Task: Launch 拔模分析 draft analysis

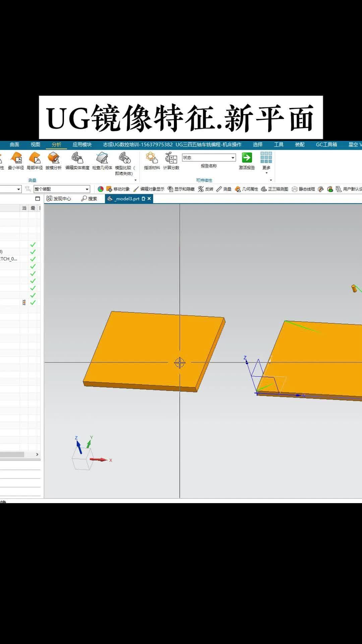Action: (x=54, y=161)
